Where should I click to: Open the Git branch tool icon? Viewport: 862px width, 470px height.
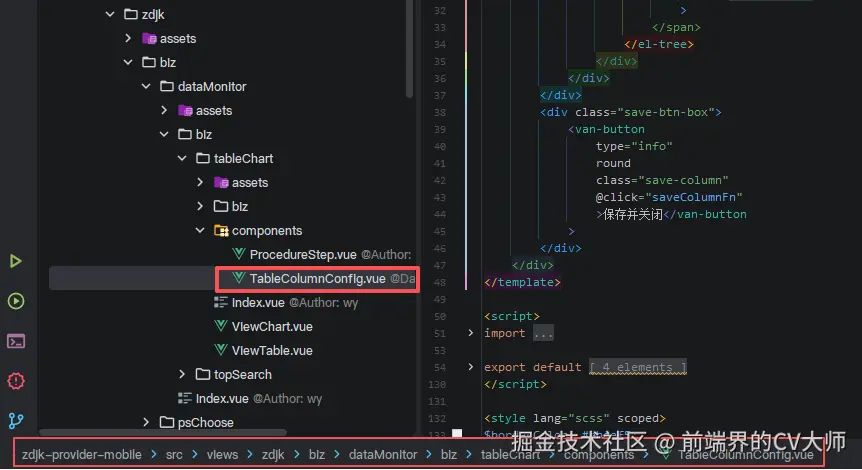pyautogui.click(x=16, y=421)
